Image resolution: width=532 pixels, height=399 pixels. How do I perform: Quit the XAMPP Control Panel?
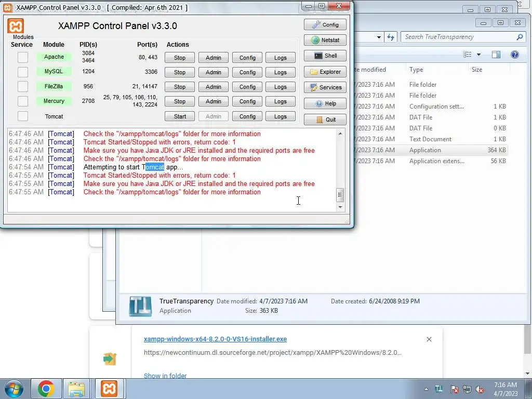(x=325, y=119)
